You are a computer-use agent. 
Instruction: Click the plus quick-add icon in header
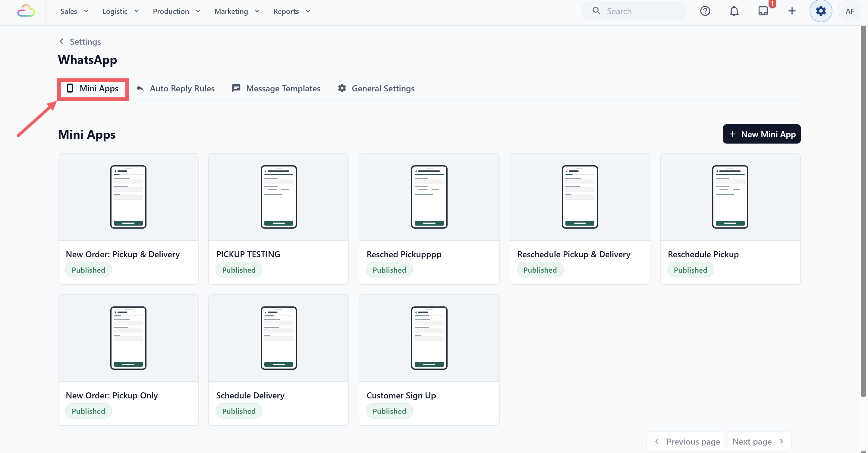pos(792,11)
